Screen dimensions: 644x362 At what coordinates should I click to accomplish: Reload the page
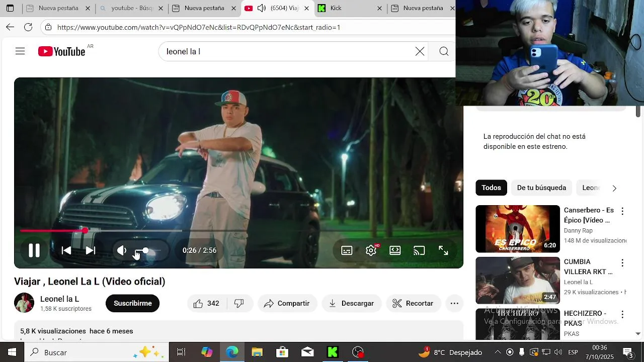[x=28, y=27]
